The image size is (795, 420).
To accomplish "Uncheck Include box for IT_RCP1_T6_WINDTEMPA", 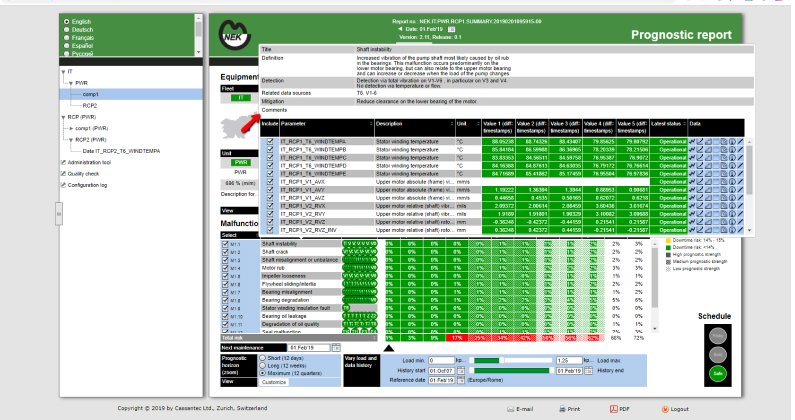I will pyautogui.click(x=270, y=142).
